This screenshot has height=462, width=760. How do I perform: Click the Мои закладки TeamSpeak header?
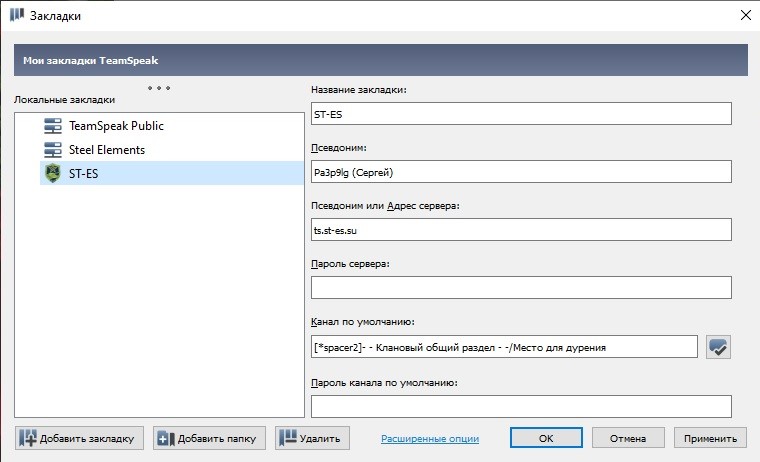click(x=380, y=60)
